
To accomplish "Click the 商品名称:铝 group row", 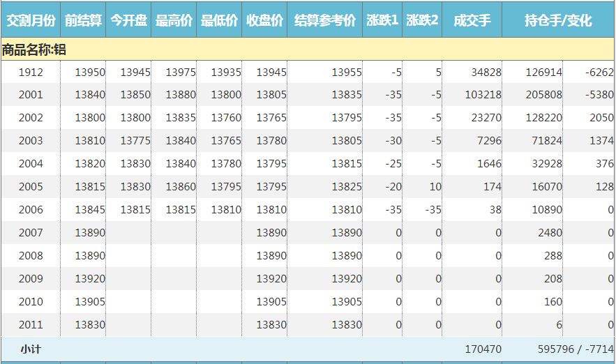I will click(x=34, y=50).
